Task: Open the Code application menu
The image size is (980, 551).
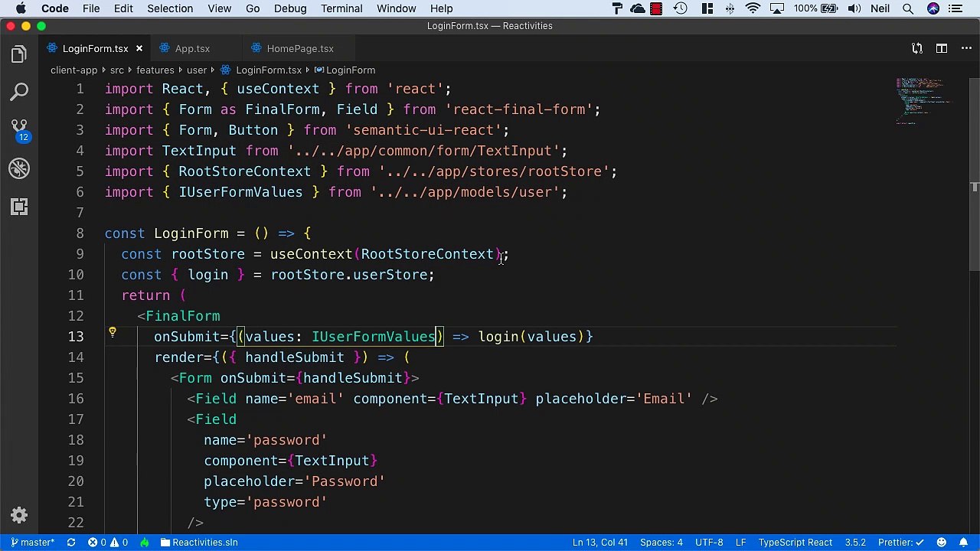Action: 55,8
